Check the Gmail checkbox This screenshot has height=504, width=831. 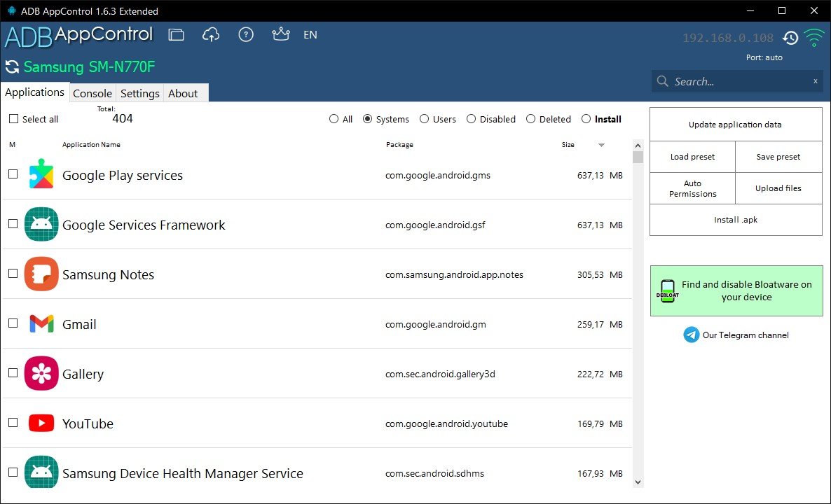coord(13,323)
